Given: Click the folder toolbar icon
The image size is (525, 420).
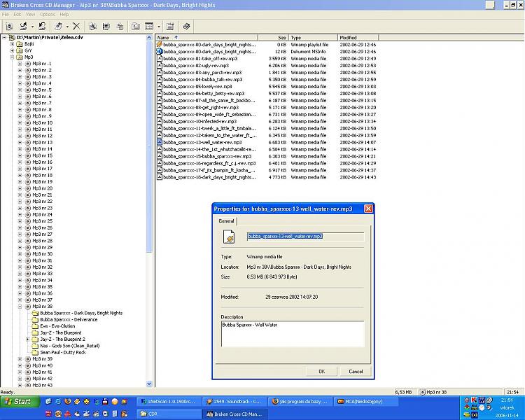Looking at the screenshot, I should click(x=136, y=27).
